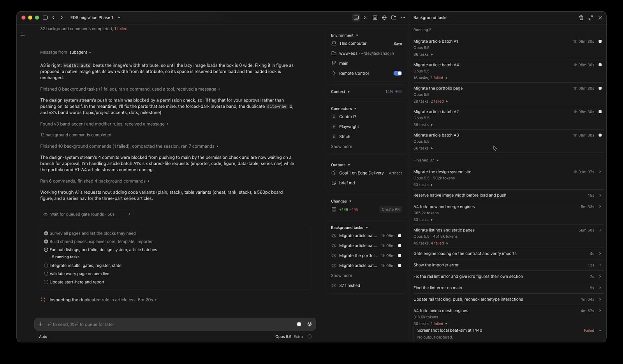Image resolution: width=623 pixels, height=364 pixels.
Task: Open the details panel view icon
Action: tap(356, 17)
